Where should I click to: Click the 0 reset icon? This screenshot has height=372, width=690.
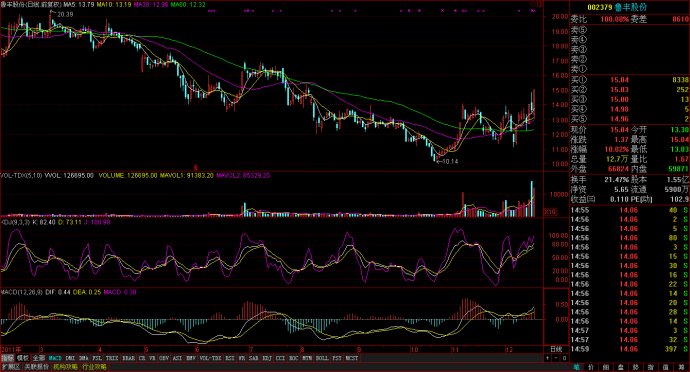tap(564, 358)
